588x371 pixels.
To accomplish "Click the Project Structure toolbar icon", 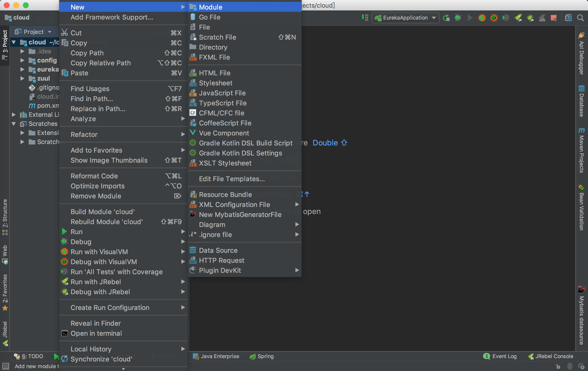I will (568, 18).
